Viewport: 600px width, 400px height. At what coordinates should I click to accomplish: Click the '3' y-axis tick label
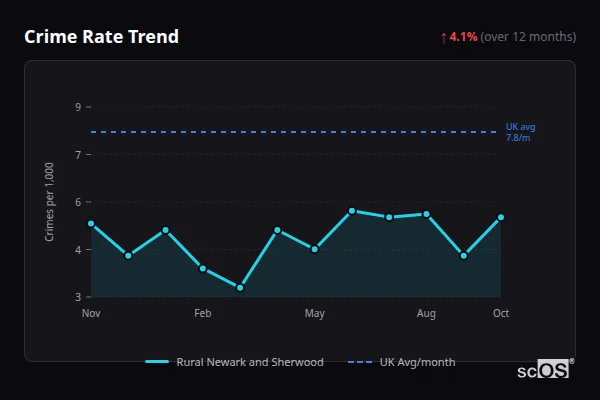pos(78,297)
